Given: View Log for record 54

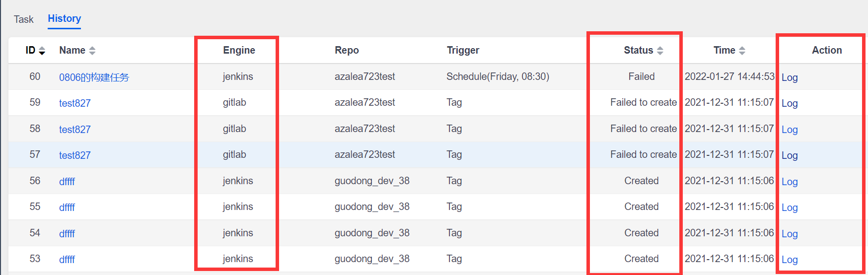Looking at the screenshot, I should coord(790,234).
